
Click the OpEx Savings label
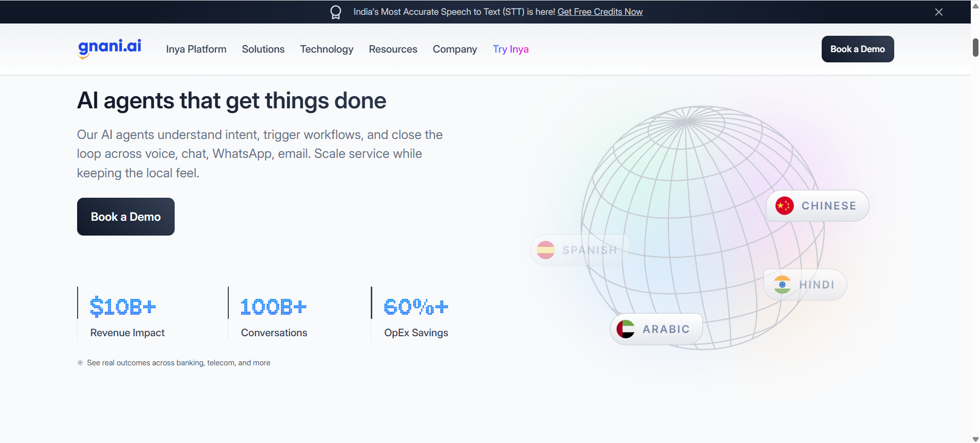[416, 333]
